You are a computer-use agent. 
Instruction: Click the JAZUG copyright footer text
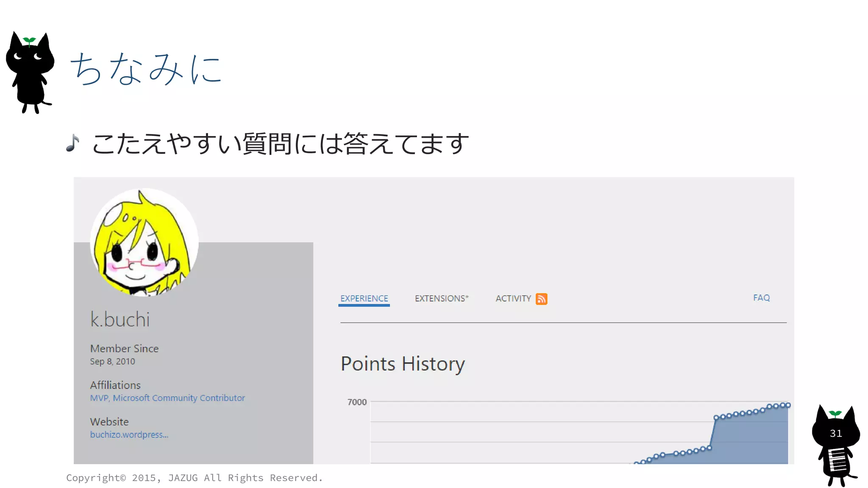[x=194, y=478]
